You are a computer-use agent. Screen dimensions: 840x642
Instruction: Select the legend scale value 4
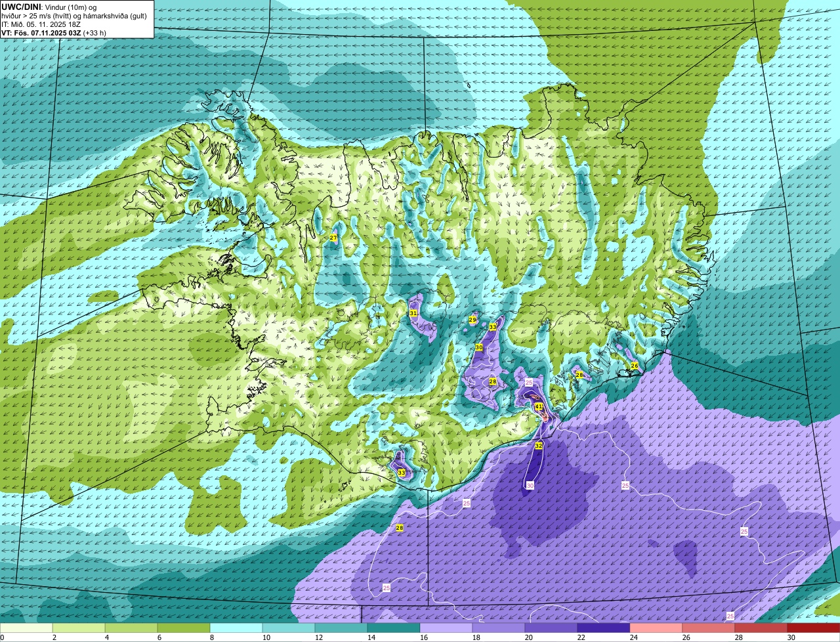(106, 637)
